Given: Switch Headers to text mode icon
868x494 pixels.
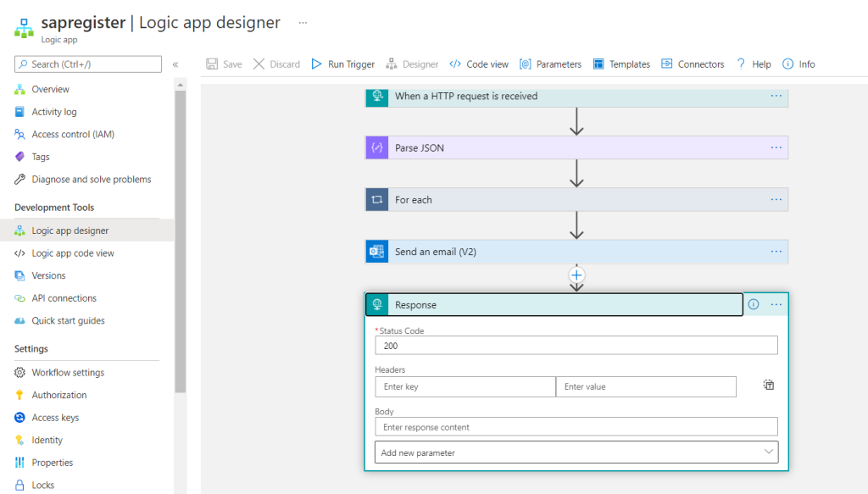Looking at the screenshot, I should [x=768, y=385].
